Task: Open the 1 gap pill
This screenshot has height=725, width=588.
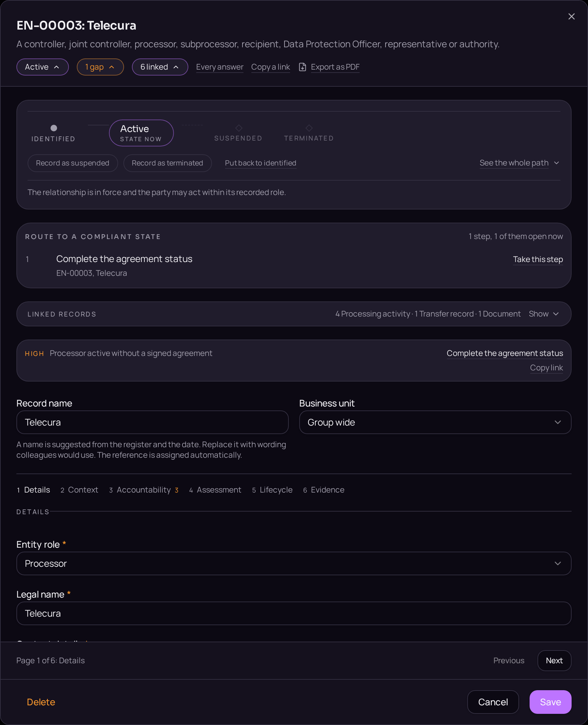Action: tap(100, 67)
